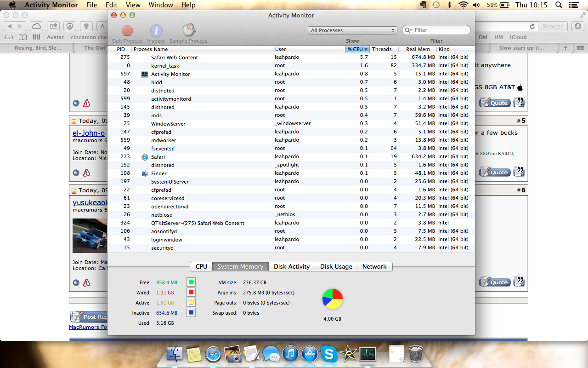Select the Activity Monitor row icon in process list
588x368 pixels.
[x=145, y=74]
